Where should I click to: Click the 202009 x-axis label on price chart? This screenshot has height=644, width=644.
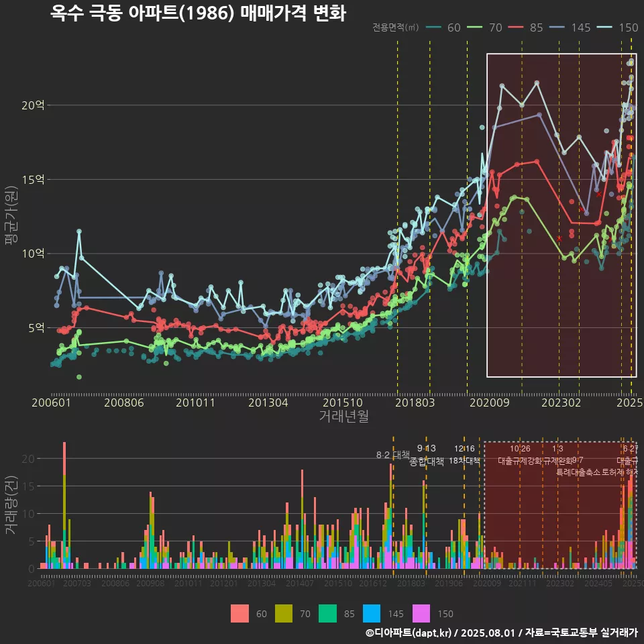point(490,402)
